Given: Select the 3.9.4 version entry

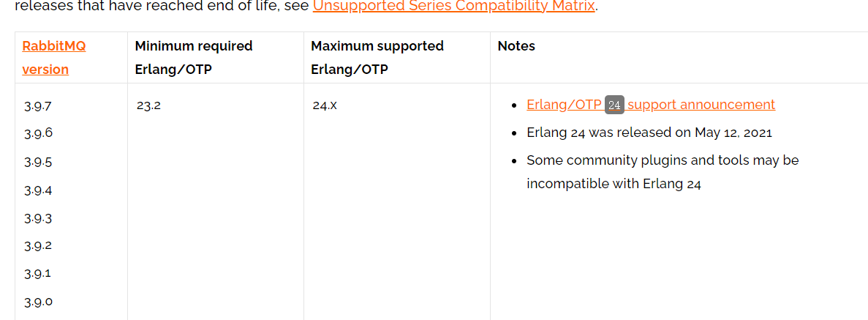Looking at the screenshot, I should 38,191.
